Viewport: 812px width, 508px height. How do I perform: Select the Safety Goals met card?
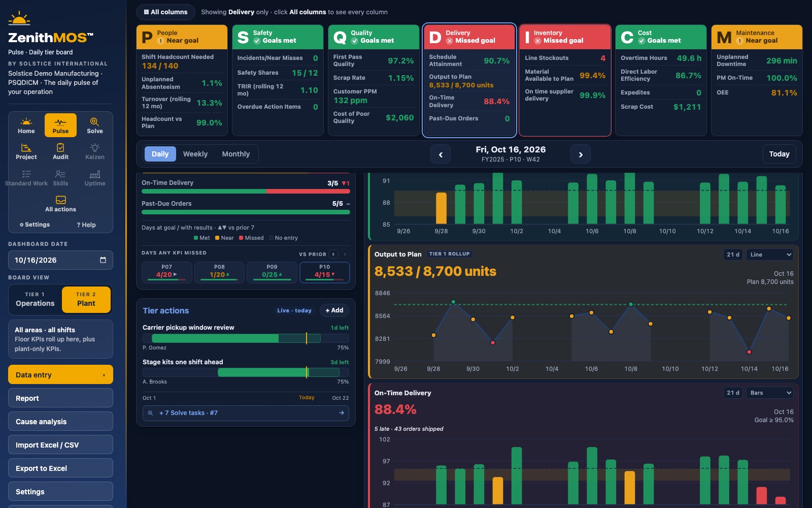point(278,80)
